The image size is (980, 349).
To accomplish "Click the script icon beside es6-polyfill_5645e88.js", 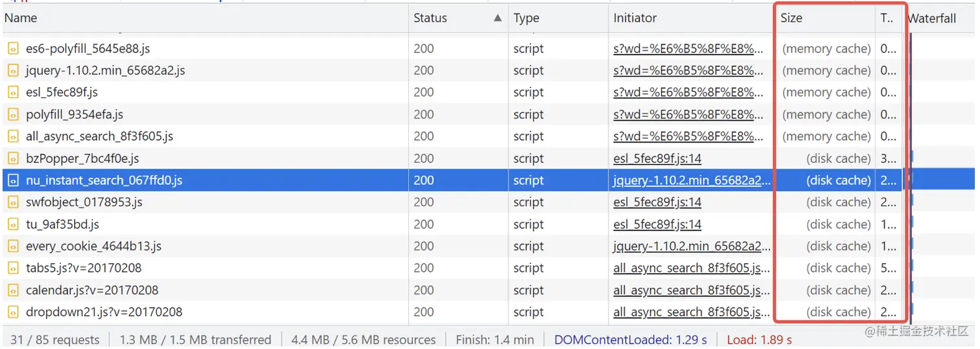I will pos(13,49).
